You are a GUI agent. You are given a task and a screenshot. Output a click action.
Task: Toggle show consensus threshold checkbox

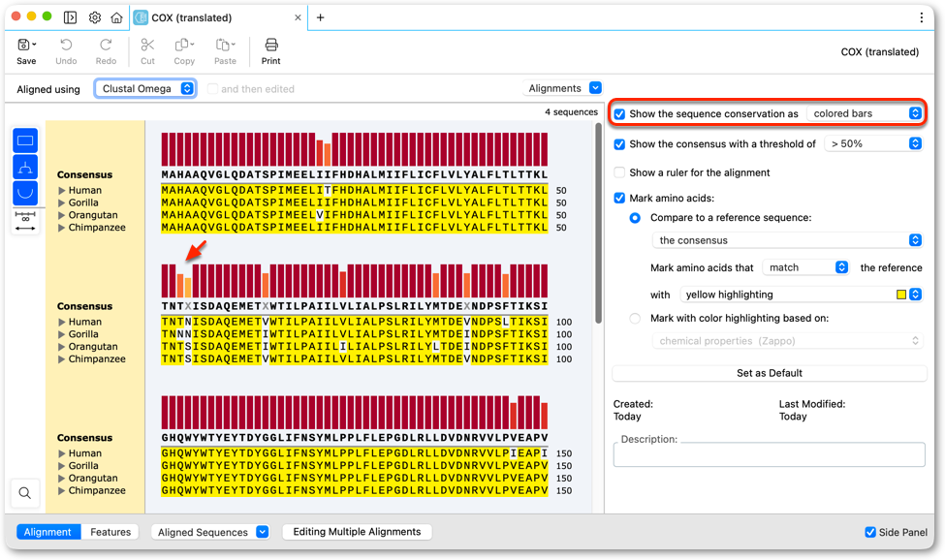pyautogui.click(x=619, y=144)
